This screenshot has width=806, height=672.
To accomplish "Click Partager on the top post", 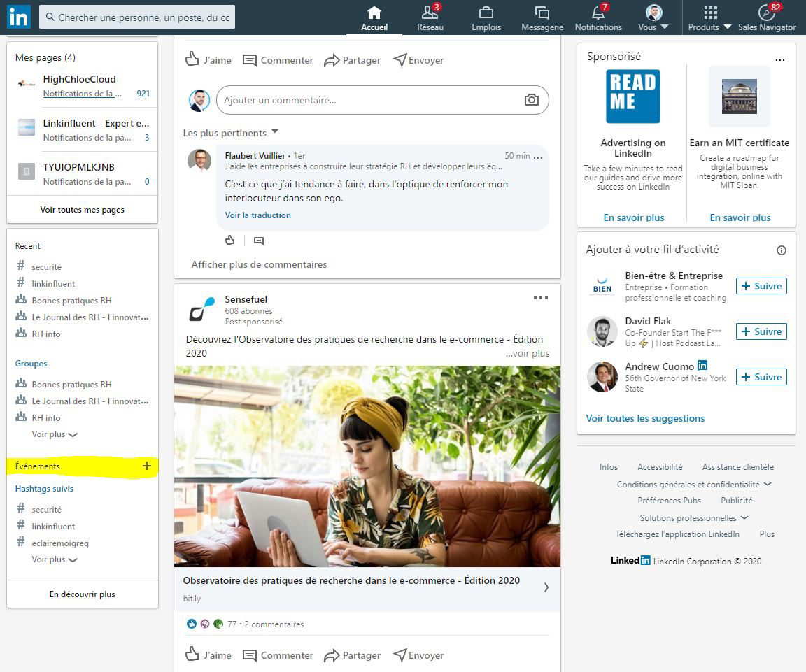I will point(352,60).
